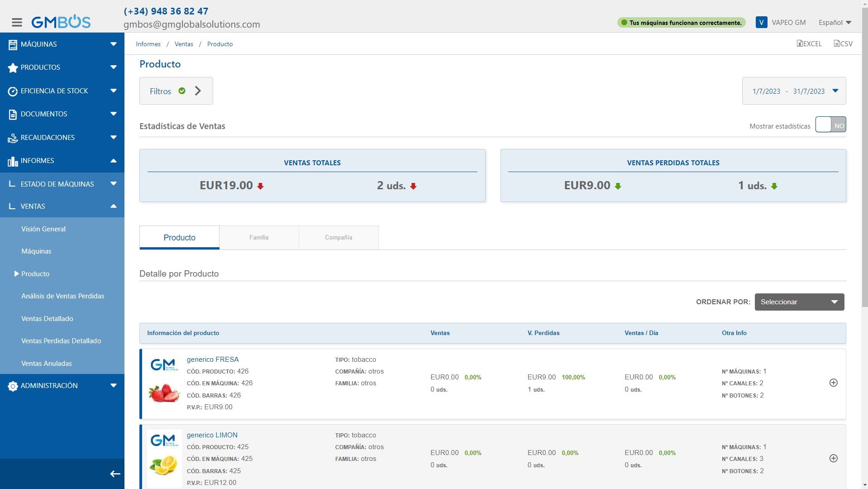The height and width of the screenshot is (489, 868).
Task: Click the generico LIMON lemon thumbnail
Action: pyautogui.click(x=163, y=466)
